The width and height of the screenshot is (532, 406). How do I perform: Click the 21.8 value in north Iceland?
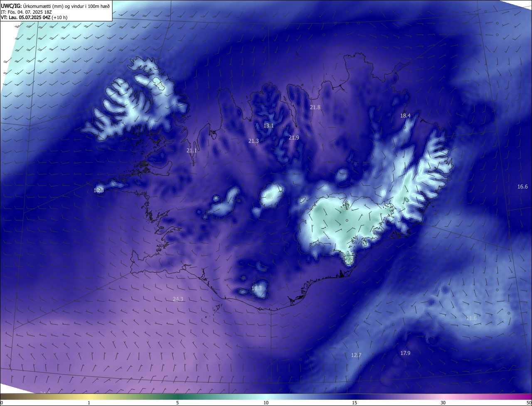pos(315,107)
